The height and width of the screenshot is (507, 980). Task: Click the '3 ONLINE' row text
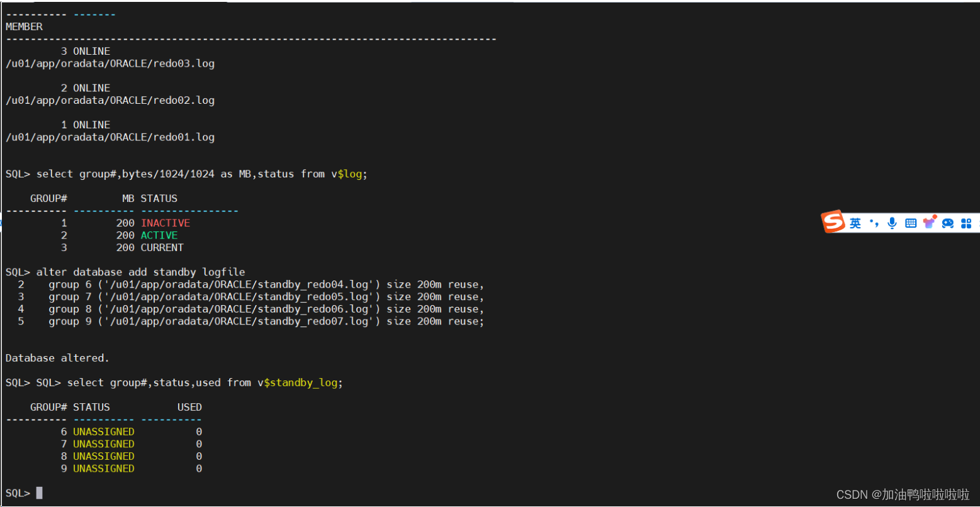tap(86, 51)
